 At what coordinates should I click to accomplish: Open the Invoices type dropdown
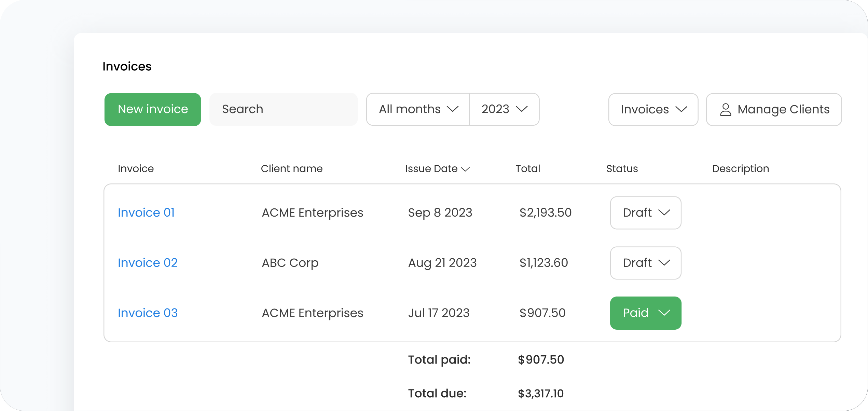(x=653, y=109)
